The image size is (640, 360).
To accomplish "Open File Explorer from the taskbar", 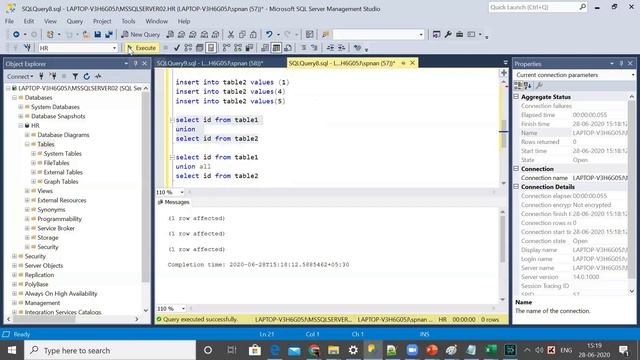I will [x=333, y=350].
